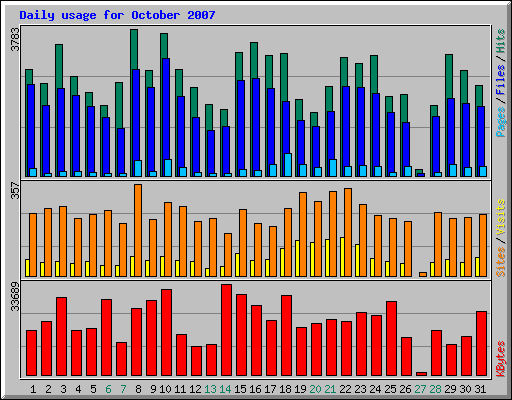Click day label 25 on the axis
This screenshot has width=512, height=400.
[390, 389]
